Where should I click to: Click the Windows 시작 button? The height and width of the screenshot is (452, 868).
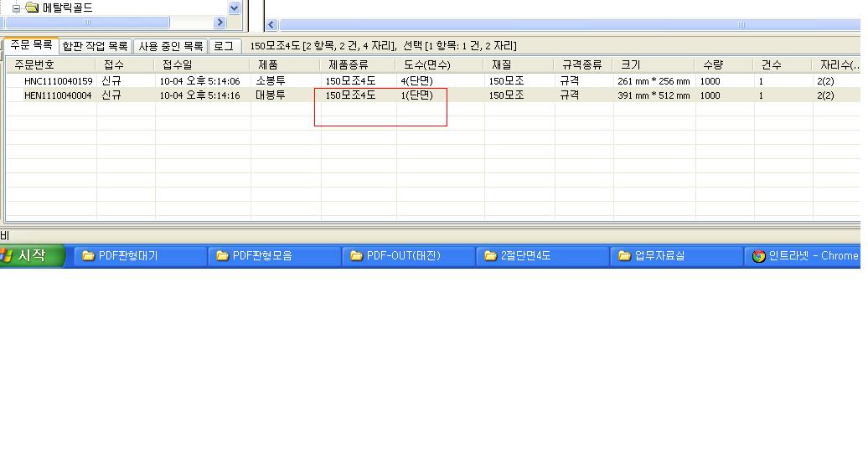(32, 256)
